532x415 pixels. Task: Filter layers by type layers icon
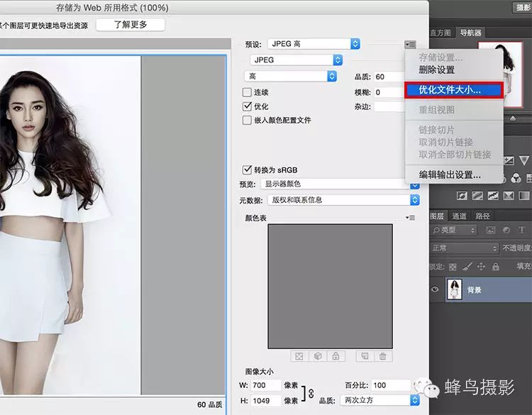pyautogui.click(x=522, y=230)
